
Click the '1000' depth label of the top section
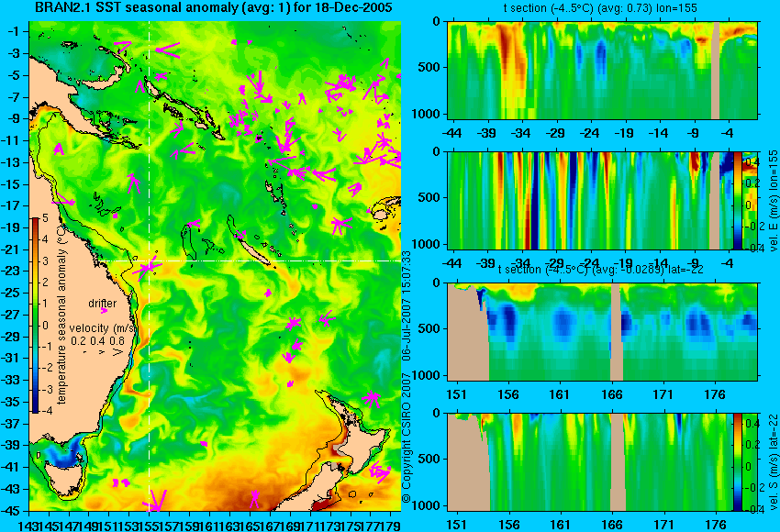(426, 114)
